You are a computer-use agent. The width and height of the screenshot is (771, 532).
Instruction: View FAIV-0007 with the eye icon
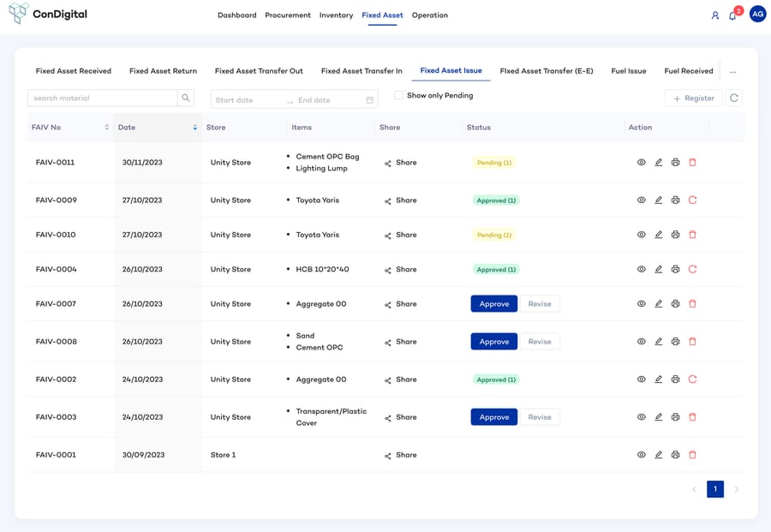[x=641, y=304]
